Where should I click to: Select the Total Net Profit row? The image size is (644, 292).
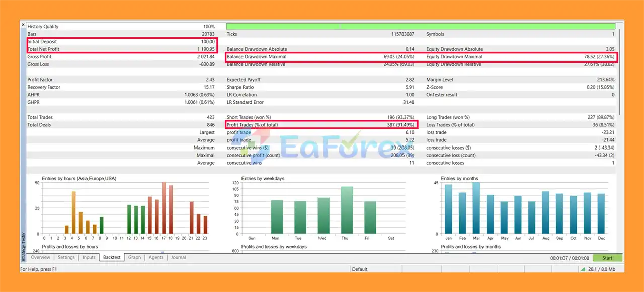click(x=122, y=49)
